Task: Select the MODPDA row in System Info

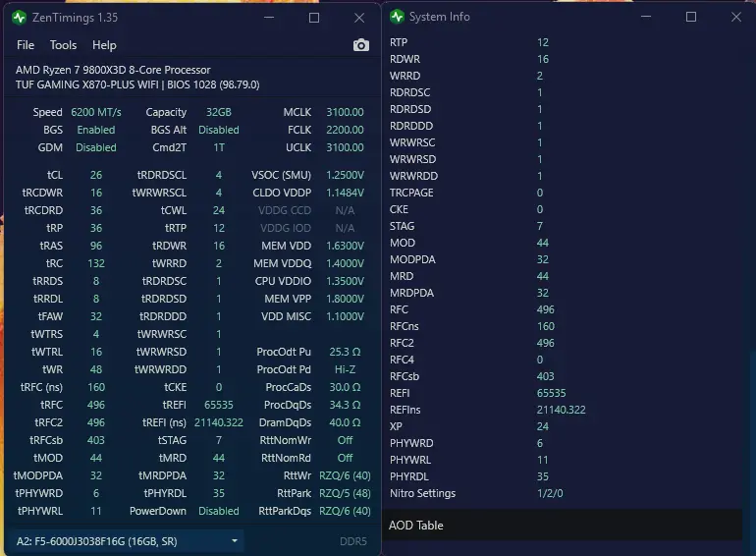Action: click(x=563, y=259)
